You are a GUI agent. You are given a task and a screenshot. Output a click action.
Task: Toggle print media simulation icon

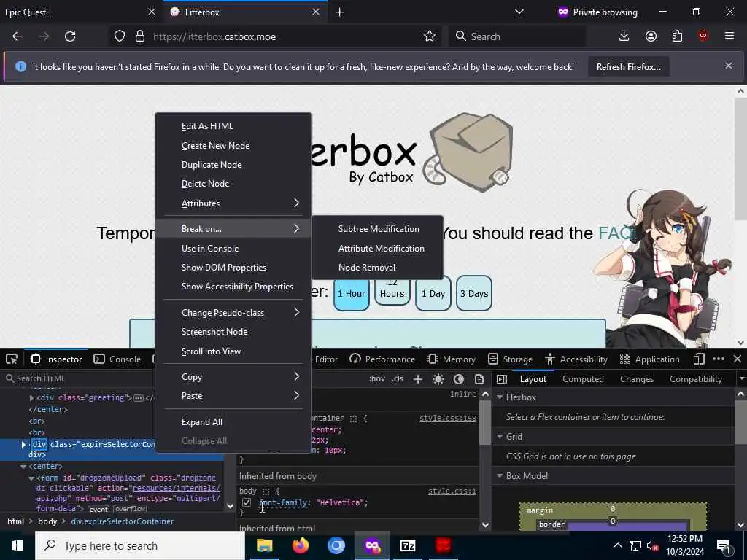click(x=479, y=379)
